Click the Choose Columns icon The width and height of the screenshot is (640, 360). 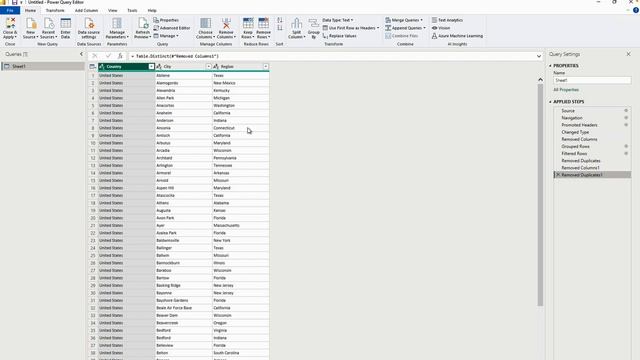point(205,23)
